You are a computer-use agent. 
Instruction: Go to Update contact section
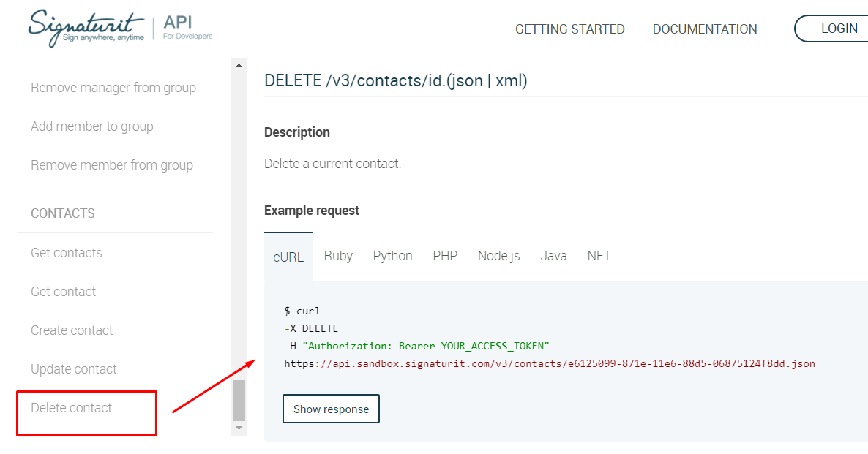tap(74, 369)
